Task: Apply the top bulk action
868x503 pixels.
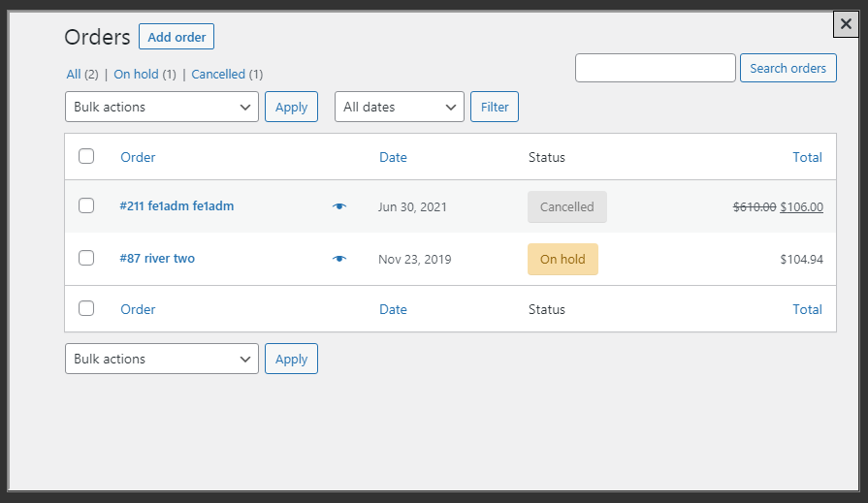Action: [x=291, y=107]
